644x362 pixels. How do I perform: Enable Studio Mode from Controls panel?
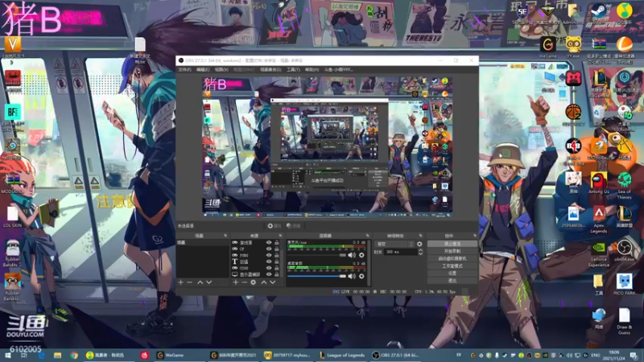(x=452, y=266)
